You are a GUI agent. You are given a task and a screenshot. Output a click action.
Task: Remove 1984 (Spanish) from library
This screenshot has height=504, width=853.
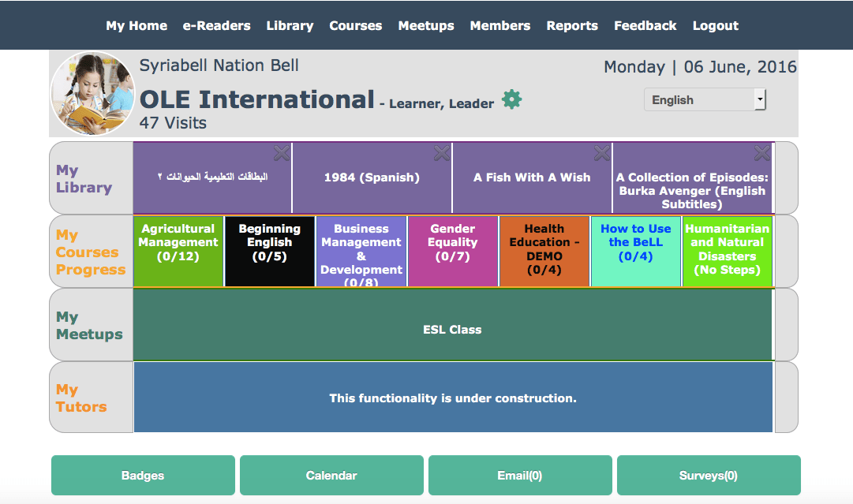coord(442,152)
